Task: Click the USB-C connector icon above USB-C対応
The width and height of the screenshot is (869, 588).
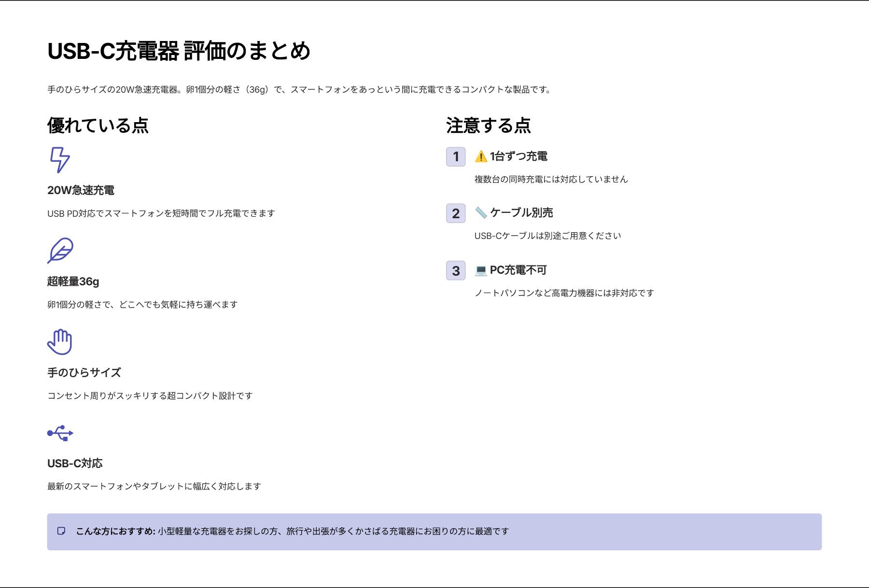Action: point(60,433)
